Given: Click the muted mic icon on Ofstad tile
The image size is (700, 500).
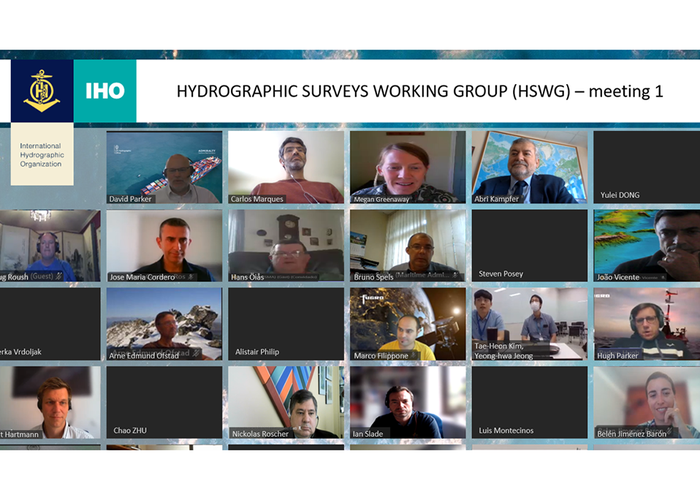Looking at the screenshot, I should tap(196, 353).
